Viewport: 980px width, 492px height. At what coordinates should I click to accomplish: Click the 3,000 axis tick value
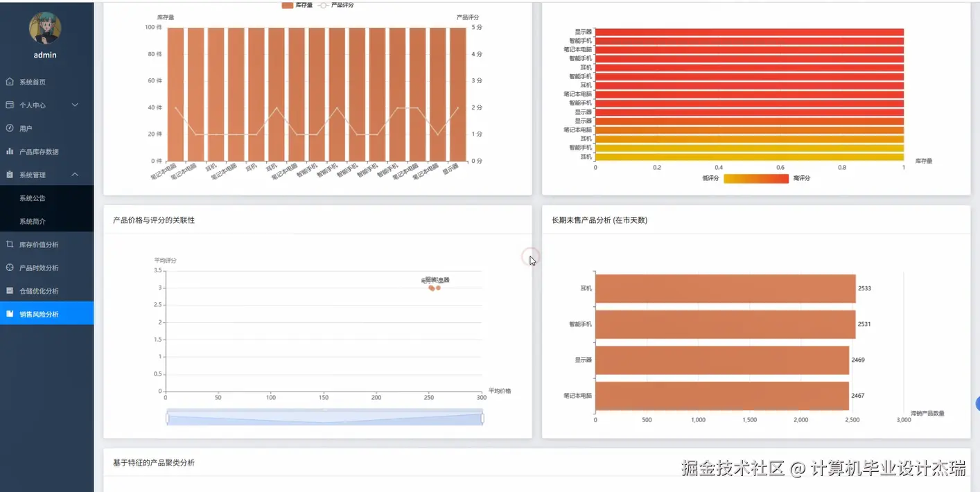[904, 420]
